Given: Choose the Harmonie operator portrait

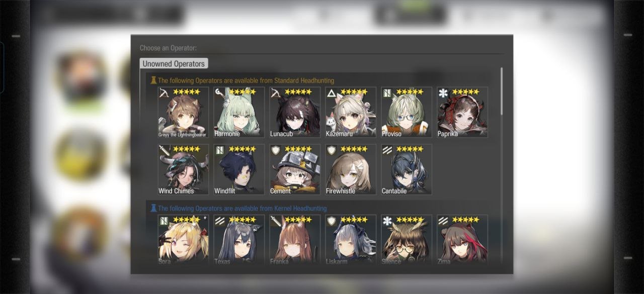Looking at the screenshot, I should [x=239, y=113].
